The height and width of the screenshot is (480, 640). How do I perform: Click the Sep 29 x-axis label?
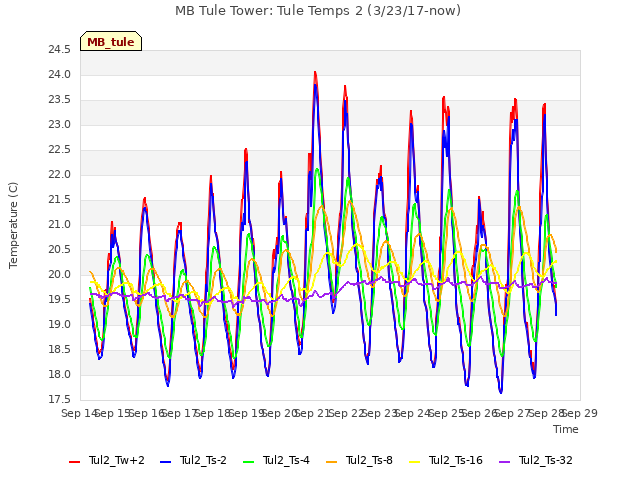pyautogui.click(x=580, y=413)
